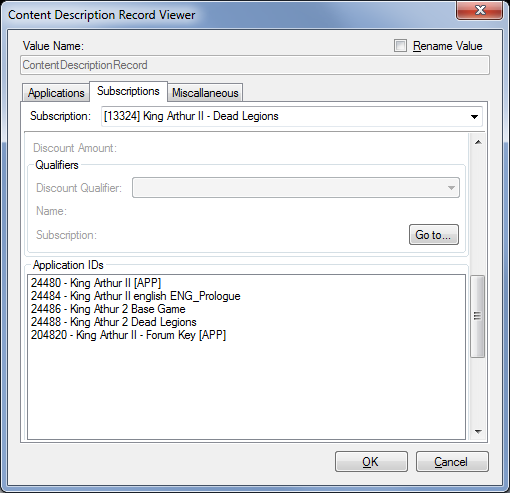Screen dimensions: 510x493
Task: Enable the Rename Value checkbox
Action: coord(400,46)
